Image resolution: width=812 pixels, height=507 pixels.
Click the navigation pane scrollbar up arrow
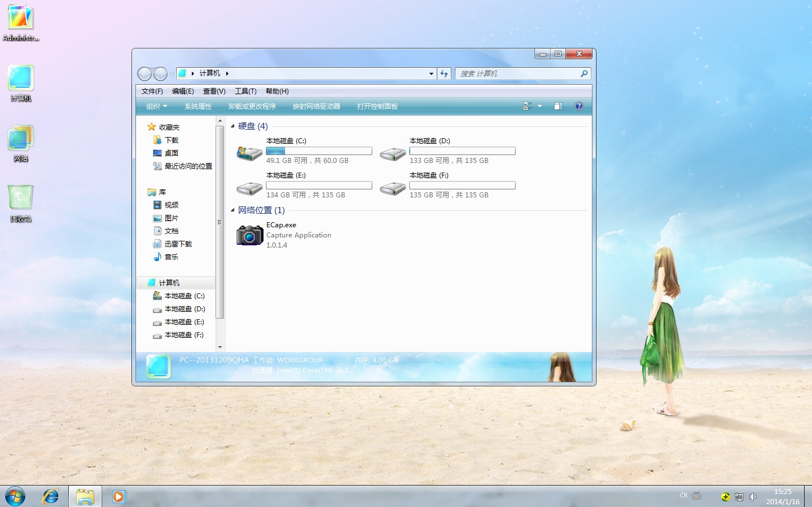click(220, 121)
